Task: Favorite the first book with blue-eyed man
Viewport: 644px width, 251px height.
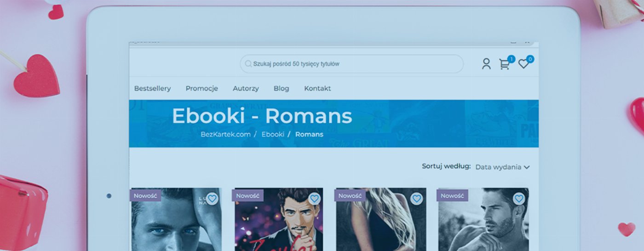Action: coord(212,199)
